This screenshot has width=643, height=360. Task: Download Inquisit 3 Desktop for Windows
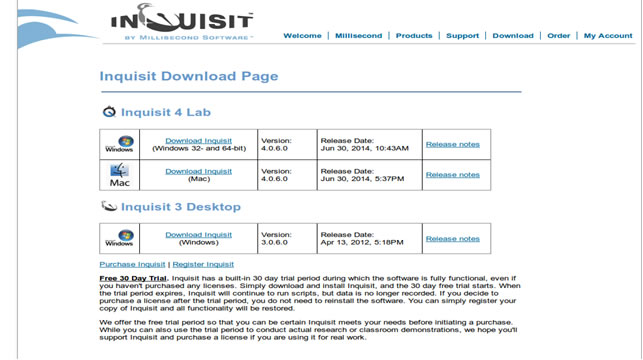tap(198, 235)
